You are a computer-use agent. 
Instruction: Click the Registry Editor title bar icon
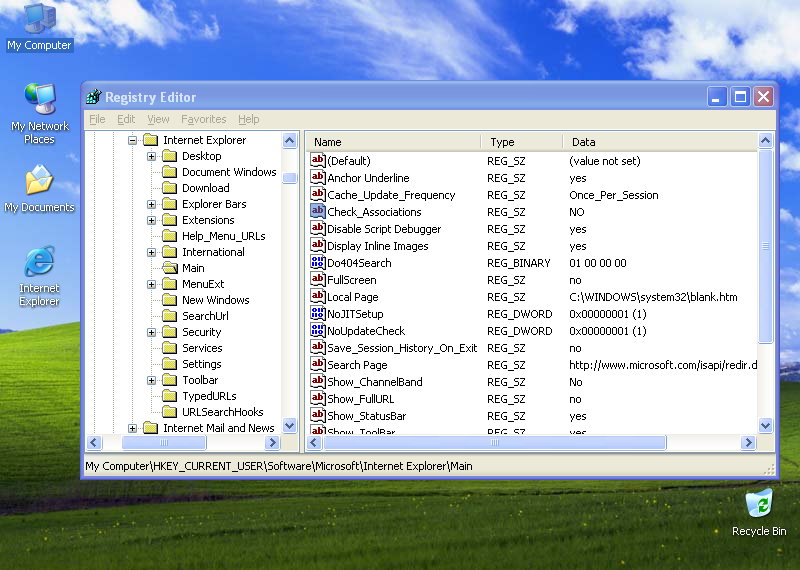click(x=94, y=96)
